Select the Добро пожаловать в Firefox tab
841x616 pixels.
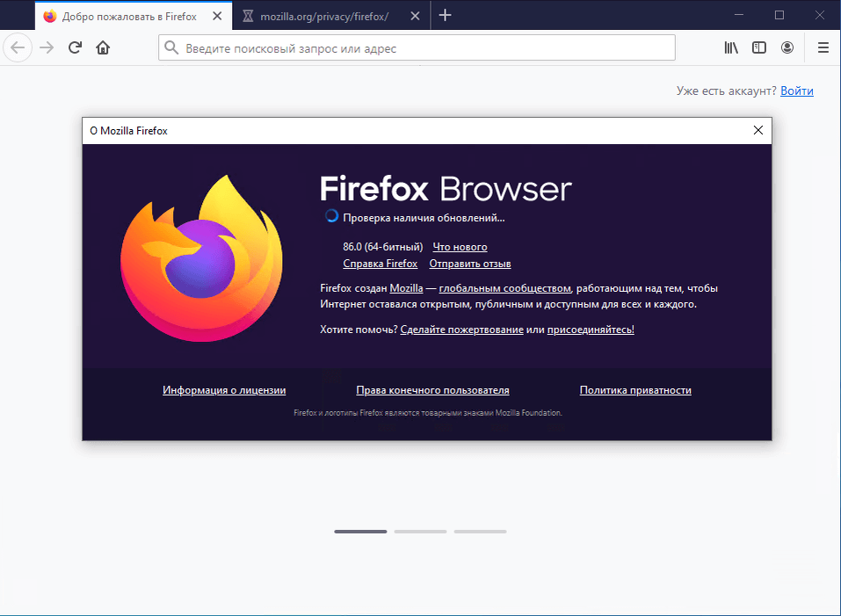click(127, 15)
